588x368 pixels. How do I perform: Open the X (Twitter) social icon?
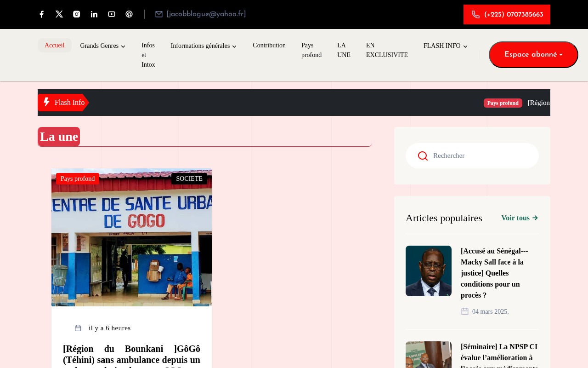(59, 14)
